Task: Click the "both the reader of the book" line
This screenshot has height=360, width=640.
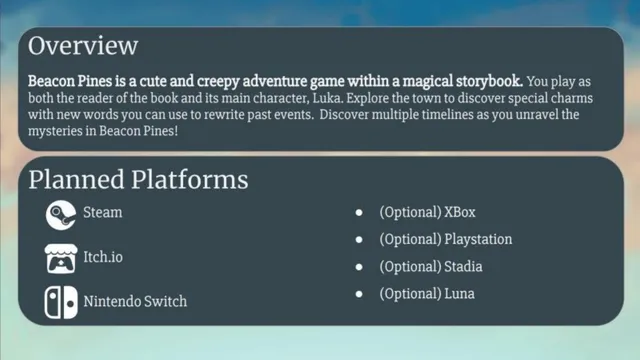Action: (x=310, y=98)
